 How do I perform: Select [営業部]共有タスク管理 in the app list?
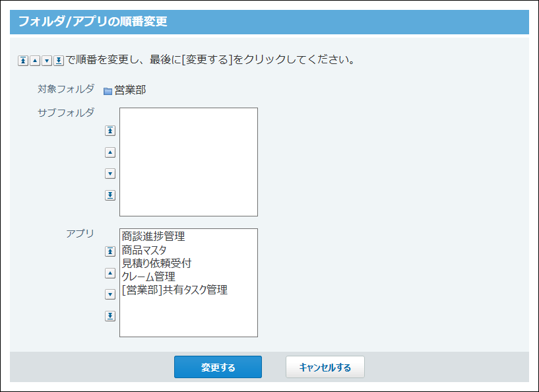189,290
